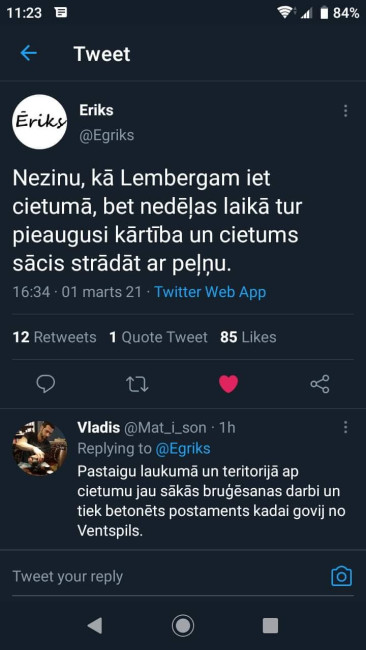366x650 pixels.
Task: Open the notification icon in the status bar
Action: coord(61,13)
